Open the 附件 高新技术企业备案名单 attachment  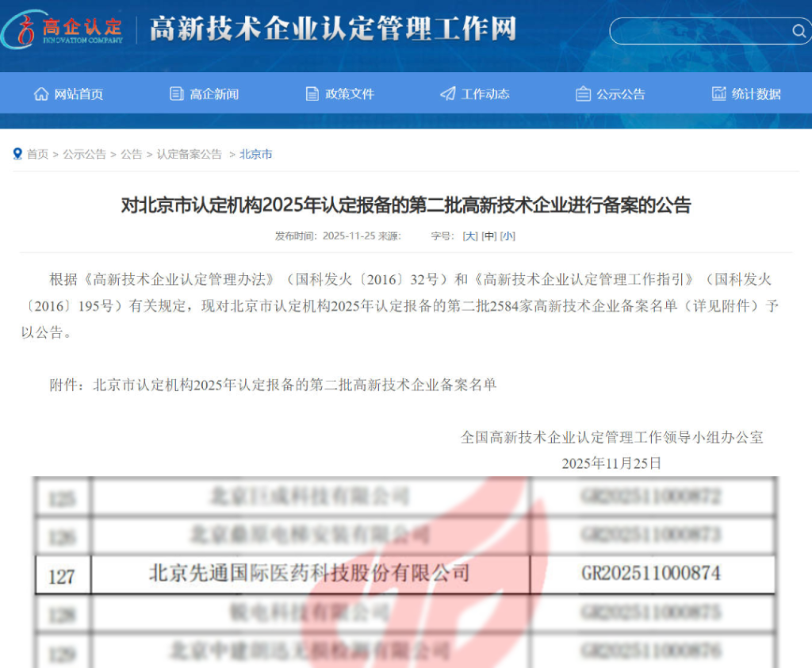295,385
